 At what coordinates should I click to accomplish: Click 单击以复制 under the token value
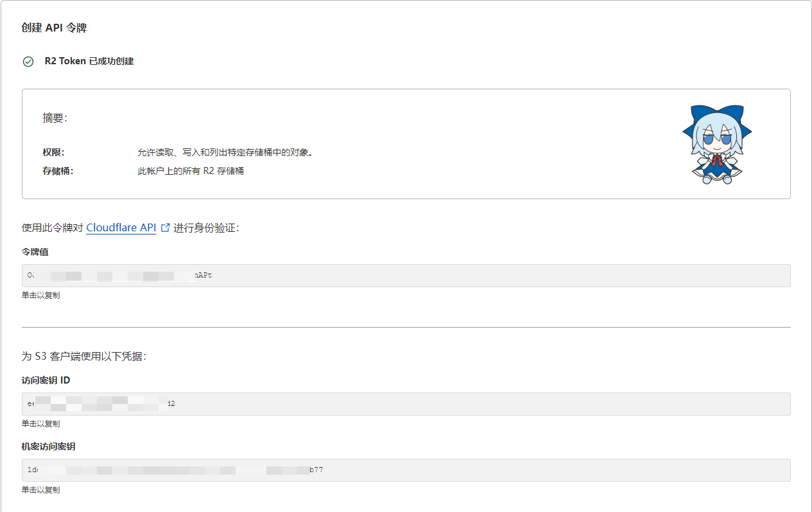[41, 296]
